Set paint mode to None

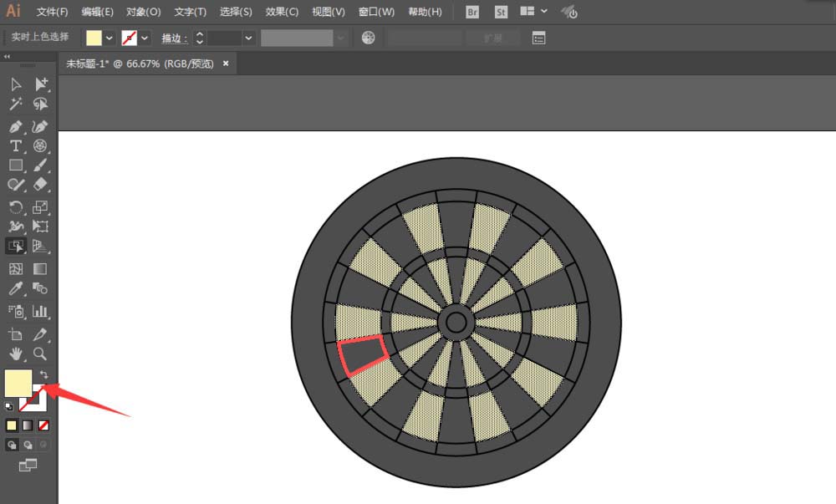coord(43,425)
